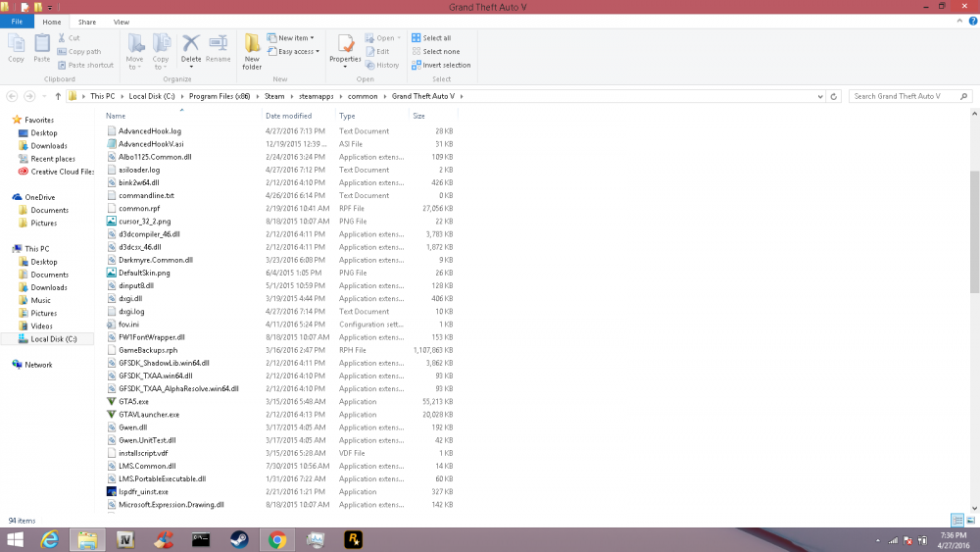Switch to the Share ribbon tab
This screenshot has width=980, height=552.
click(x=87, y=22)
